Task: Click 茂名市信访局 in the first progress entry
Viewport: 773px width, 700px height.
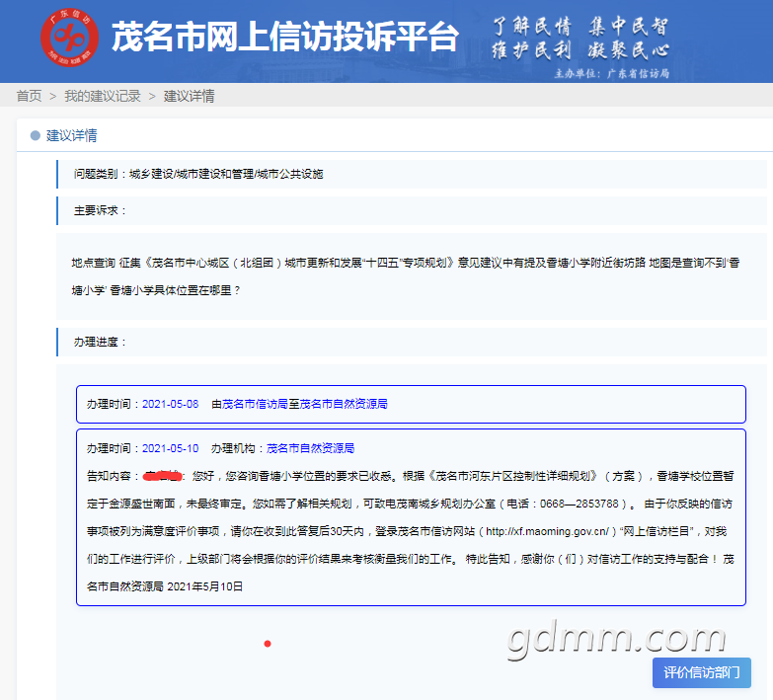Action: tap(255, 404)
